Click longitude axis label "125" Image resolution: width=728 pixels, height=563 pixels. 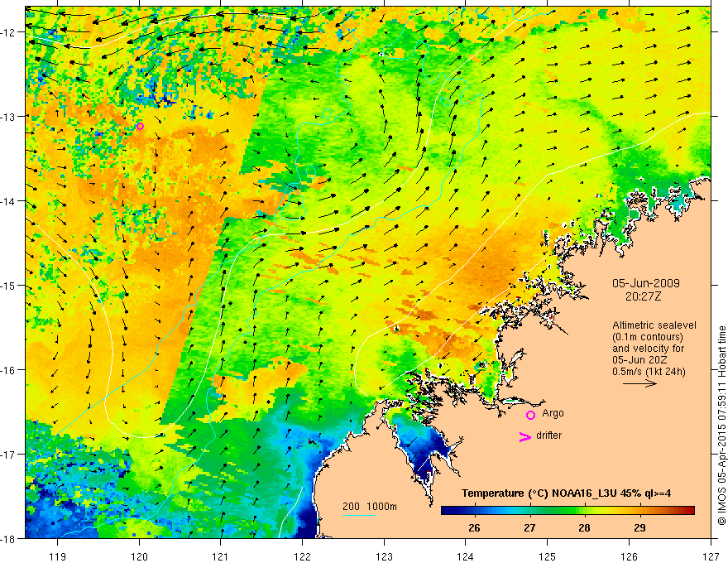(548, 556)
